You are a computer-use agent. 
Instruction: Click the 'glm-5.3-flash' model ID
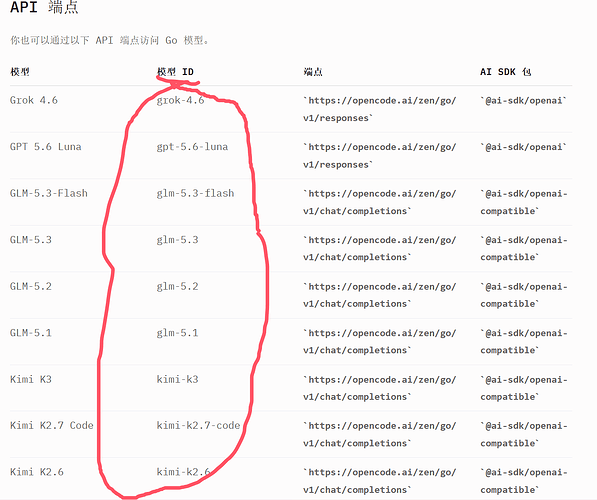click(195, 193)
